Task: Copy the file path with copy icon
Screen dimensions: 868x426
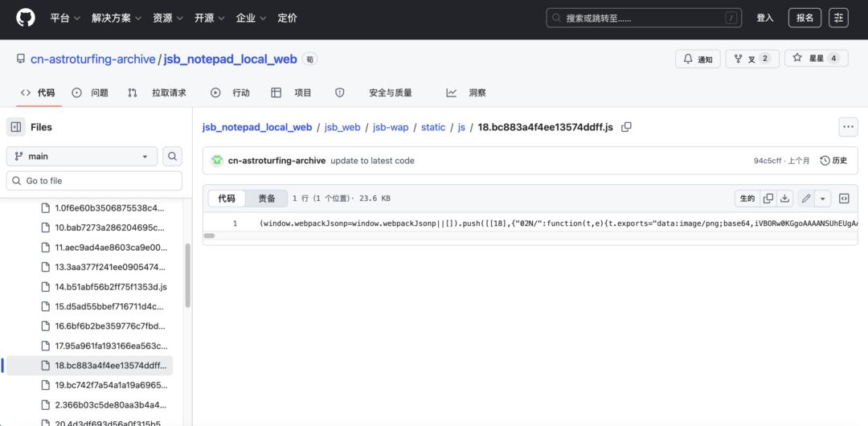Action: 626,127
